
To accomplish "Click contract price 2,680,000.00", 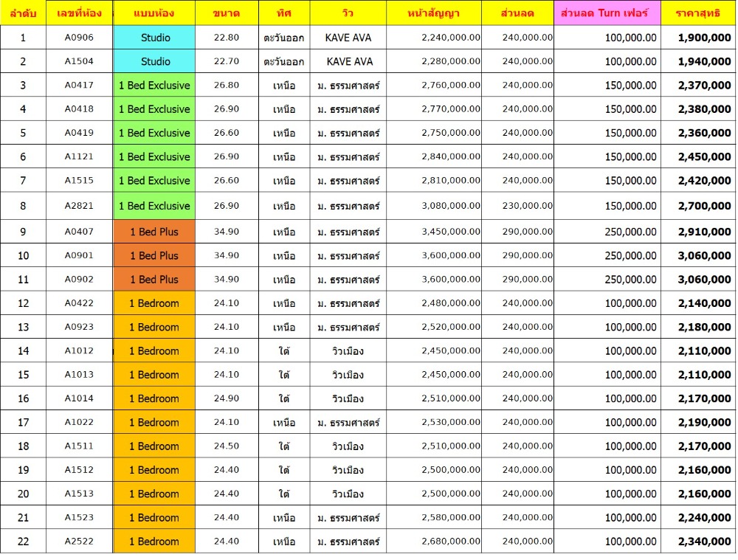I will (451, 541).
